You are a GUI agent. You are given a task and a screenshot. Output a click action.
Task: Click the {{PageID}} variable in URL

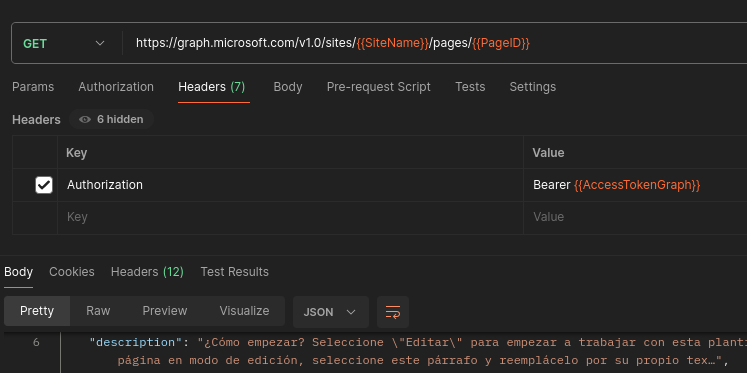pyautogui.click(x=501, y=43)
